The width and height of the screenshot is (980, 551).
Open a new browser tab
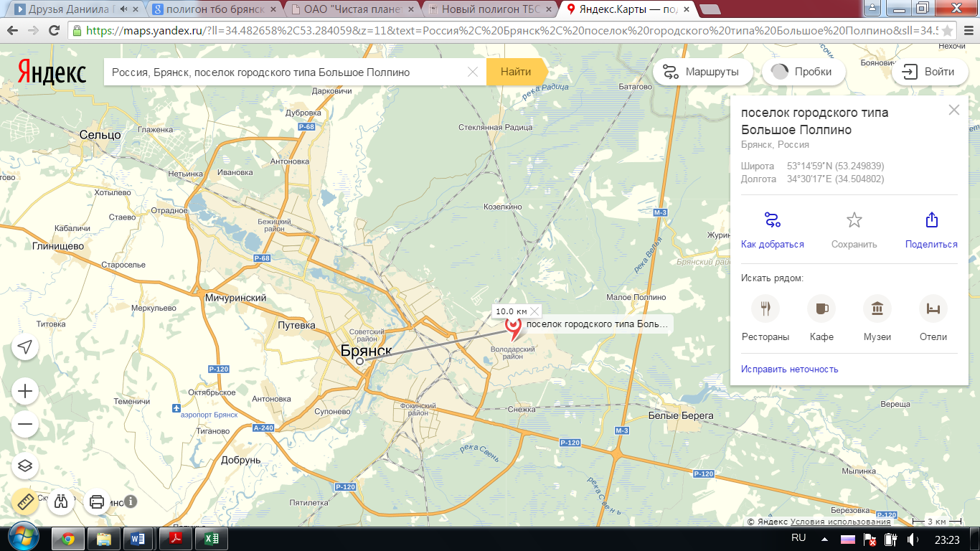(710, 10)
